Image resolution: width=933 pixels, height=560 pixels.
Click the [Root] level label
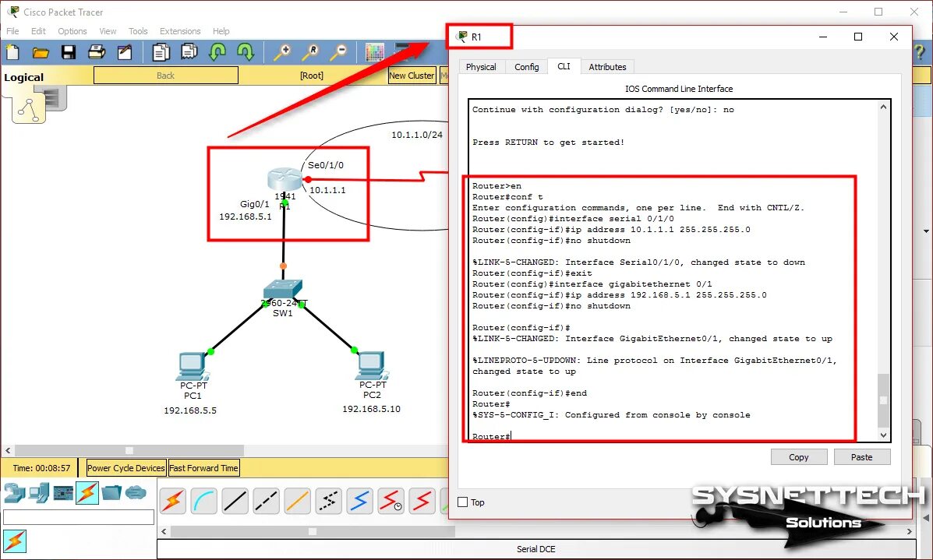coord(312,76)
